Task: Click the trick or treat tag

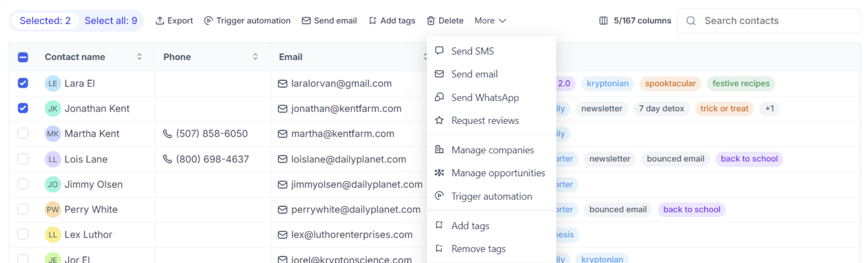Action: pyautogui.click(x=724, y=109)
